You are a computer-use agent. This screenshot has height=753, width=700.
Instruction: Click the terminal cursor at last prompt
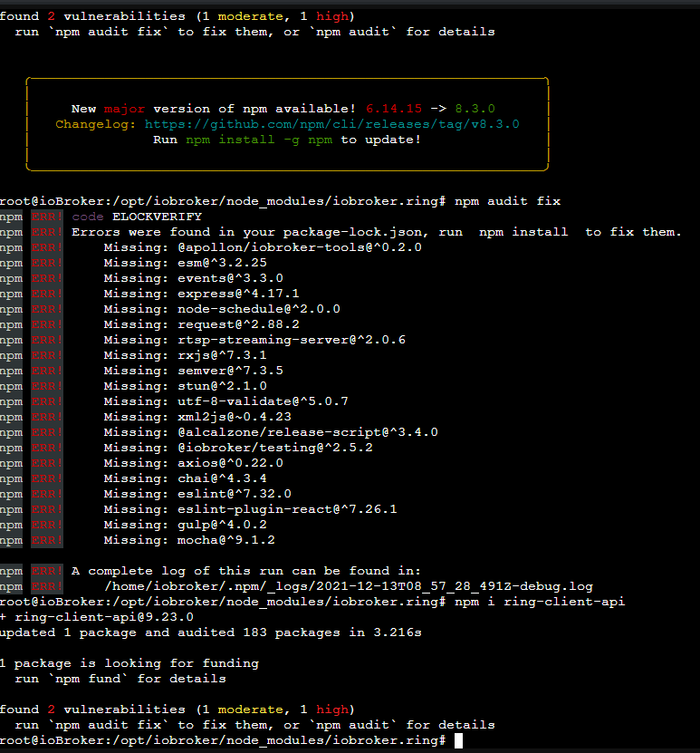click(x=459, y=740)
